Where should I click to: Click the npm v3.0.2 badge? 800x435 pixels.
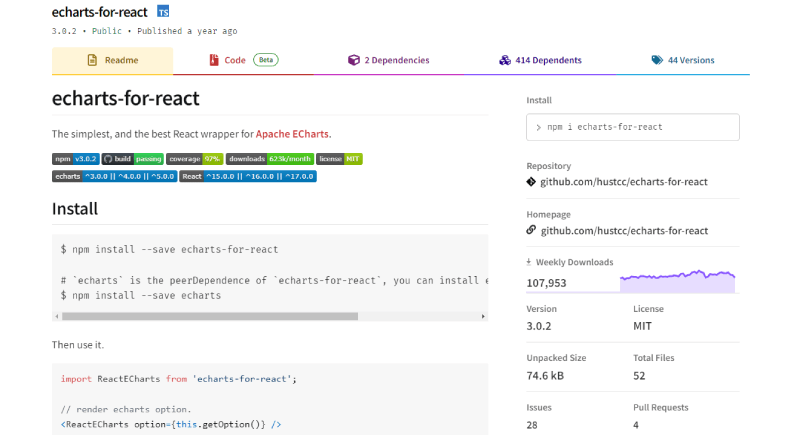75,158
